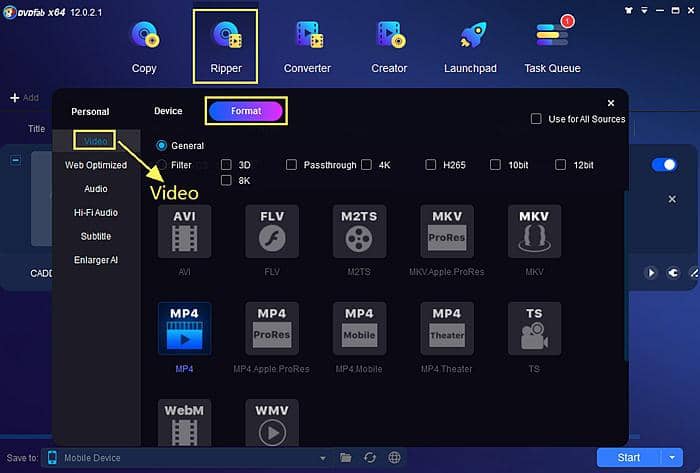The width and height of the screenshot is (700, 473).
Task: Collapse the task row minus expander
Action: coord(16,160)
